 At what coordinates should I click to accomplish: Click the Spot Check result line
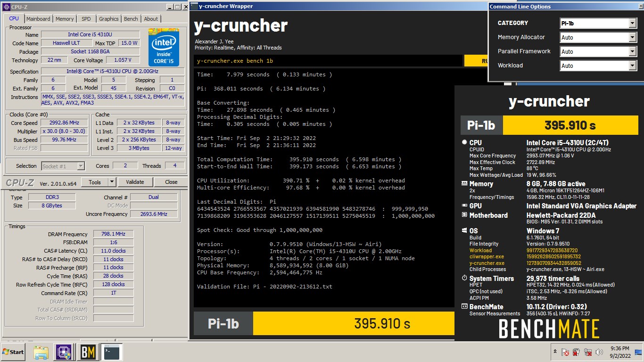pos(260,230)
